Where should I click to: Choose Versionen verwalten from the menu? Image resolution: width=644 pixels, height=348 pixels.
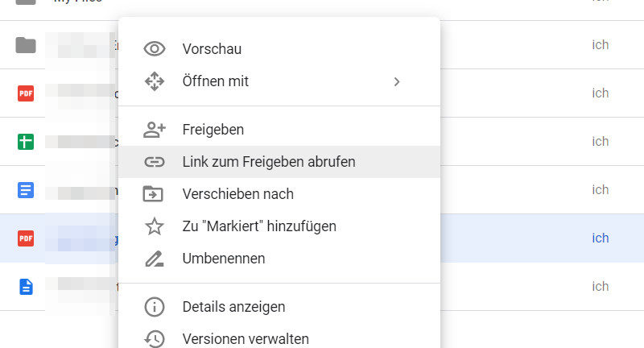pyautogui.click(x=246, y=339)
